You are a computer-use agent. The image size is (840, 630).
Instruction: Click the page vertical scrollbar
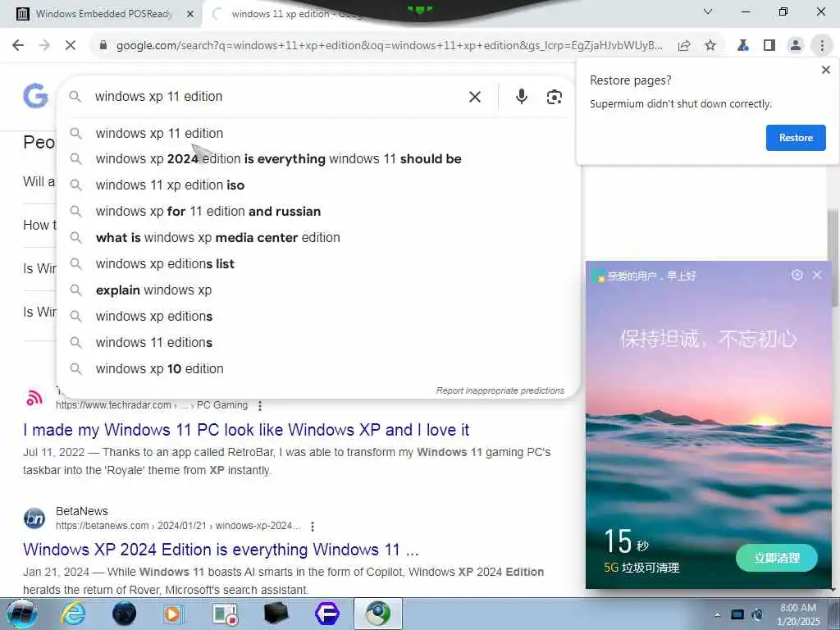(834, 258)
